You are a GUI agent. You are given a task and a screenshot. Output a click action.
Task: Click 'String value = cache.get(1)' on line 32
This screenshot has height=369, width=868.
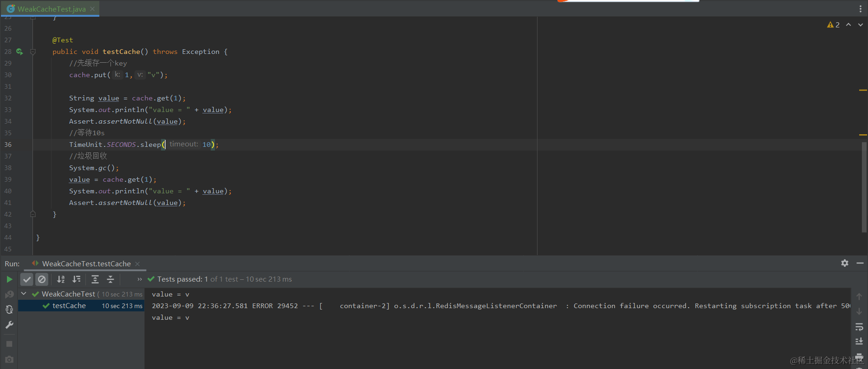(127, 98)
